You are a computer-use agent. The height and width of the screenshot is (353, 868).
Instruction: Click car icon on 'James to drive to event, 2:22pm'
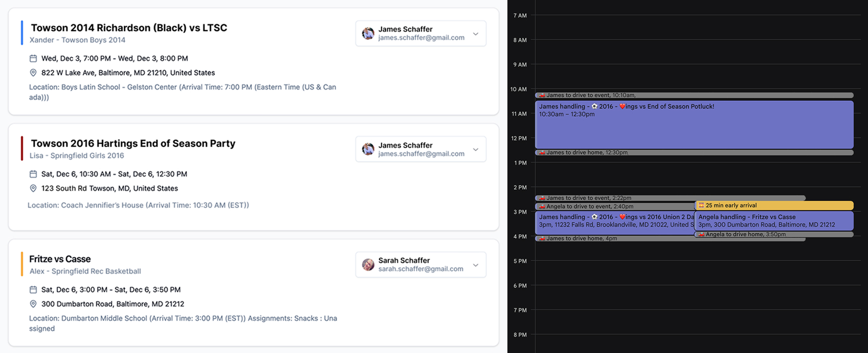point(542,198)
